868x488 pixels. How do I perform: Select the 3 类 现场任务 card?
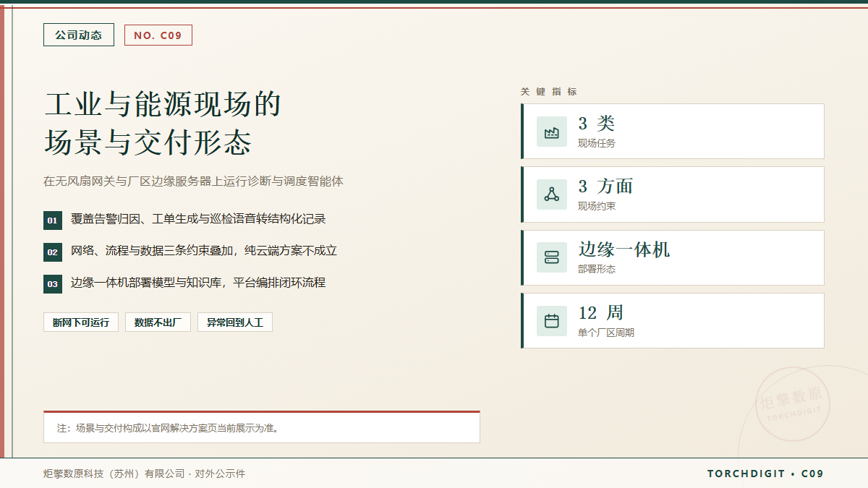(x=673, y=132)
